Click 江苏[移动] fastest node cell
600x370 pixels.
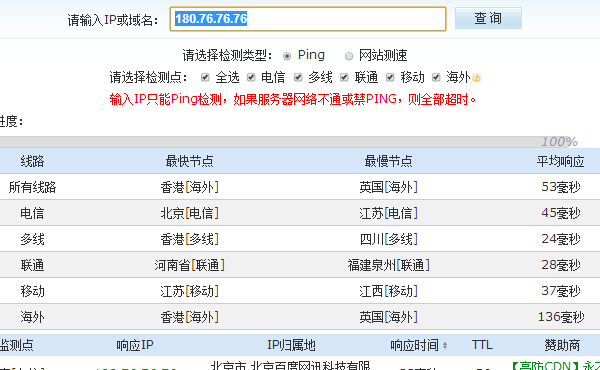click(x=189, y=291)
